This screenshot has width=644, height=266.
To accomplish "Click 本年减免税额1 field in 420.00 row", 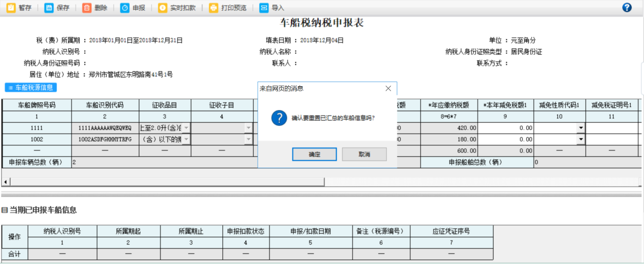I will click(506, 128).
